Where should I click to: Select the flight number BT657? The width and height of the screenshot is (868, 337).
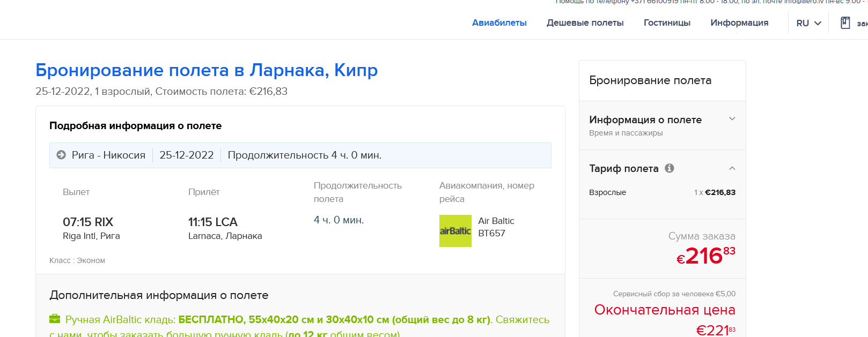(x=491, y=233)
